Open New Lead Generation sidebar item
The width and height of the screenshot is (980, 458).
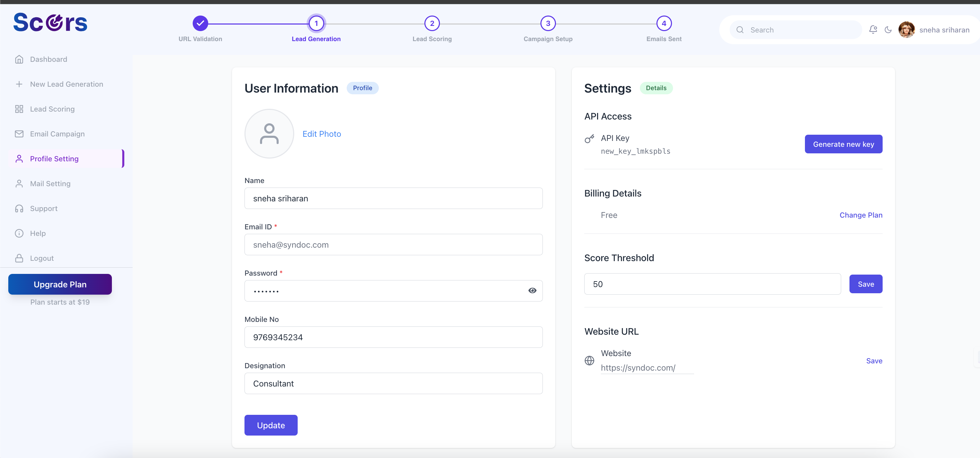(66, 84)
